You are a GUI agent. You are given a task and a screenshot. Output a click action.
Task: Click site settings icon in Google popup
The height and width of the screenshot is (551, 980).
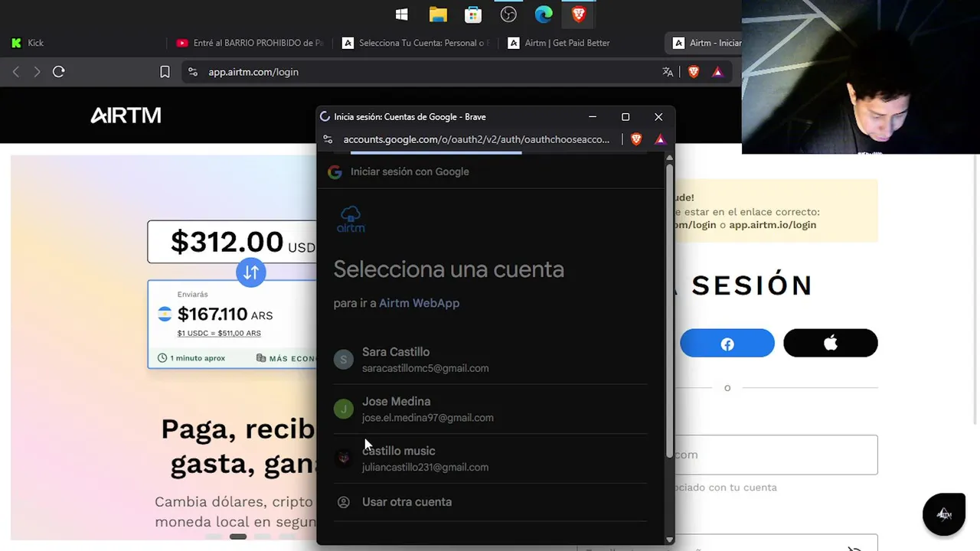point(328,139)
